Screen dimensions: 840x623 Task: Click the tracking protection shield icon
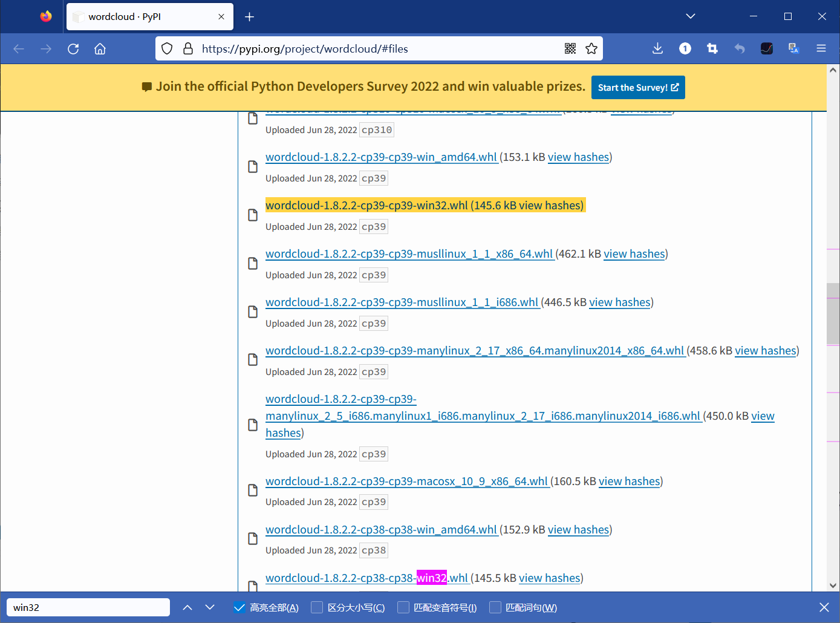point(168,49)
